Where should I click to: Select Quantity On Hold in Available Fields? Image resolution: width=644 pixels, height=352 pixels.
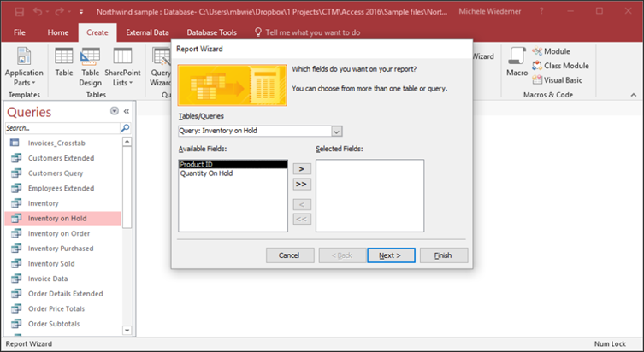coord(233,173)
